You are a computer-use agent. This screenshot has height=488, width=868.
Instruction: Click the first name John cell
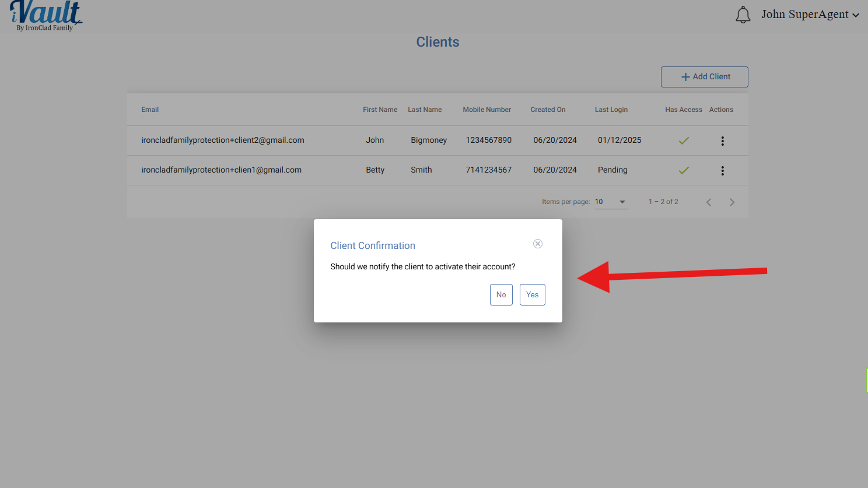pyautogui.click(x=374, y=140)
